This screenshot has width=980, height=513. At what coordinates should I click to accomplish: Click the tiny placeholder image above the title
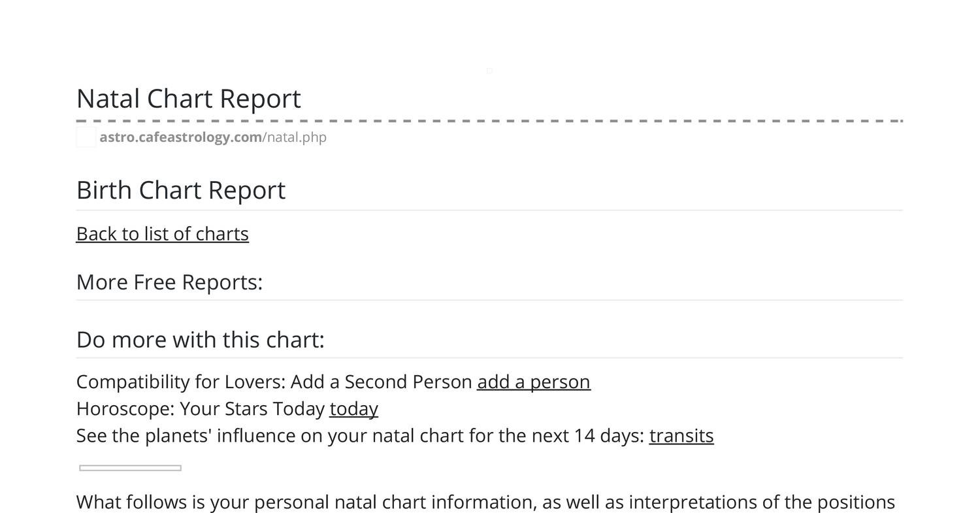pos(489,71)
